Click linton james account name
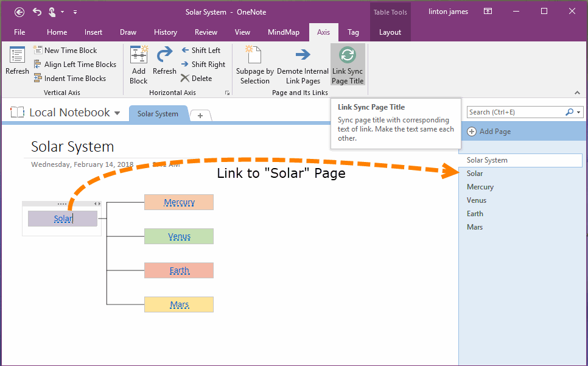588x366 pixels. click(x=448, y=12)
